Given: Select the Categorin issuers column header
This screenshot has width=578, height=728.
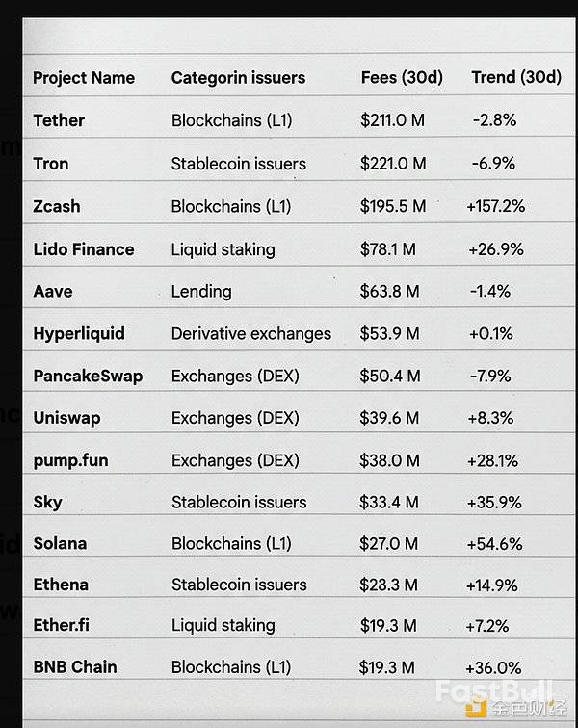Looking at the screenshot, I should pyautogui.click(x=238, y=78).
